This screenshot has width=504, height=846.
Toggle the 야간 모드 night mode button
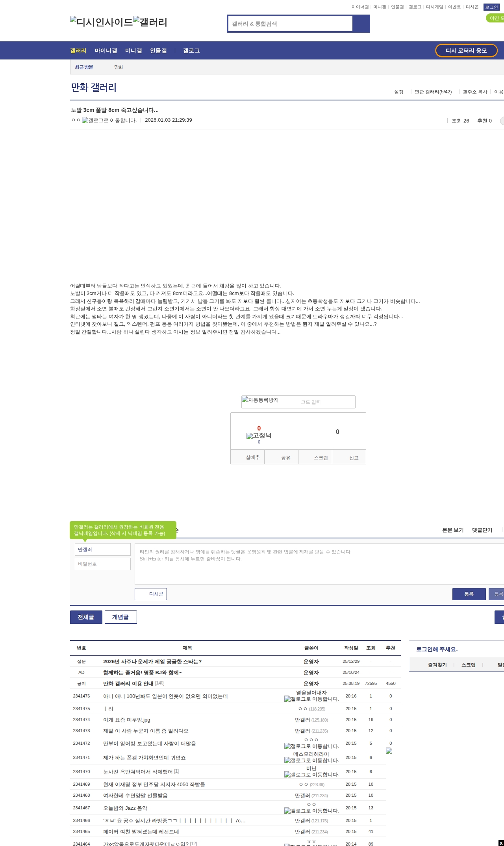495,18
